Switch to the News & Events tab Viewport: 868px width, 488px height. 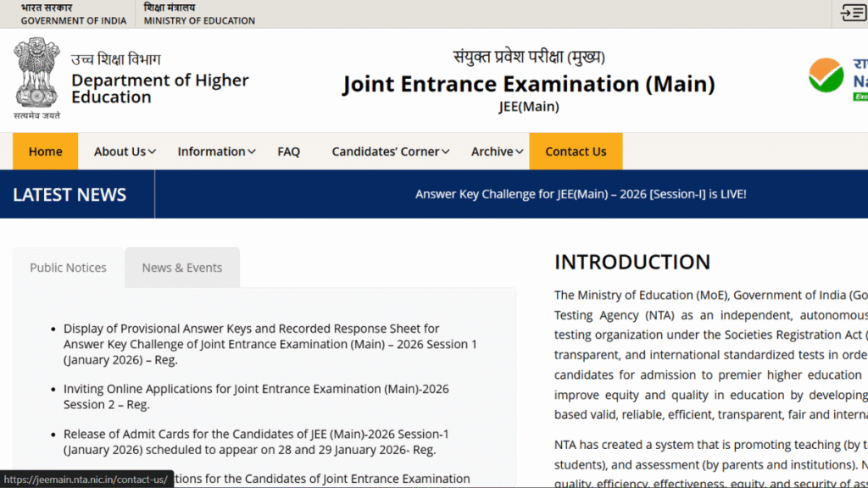[x=182, y=268]
